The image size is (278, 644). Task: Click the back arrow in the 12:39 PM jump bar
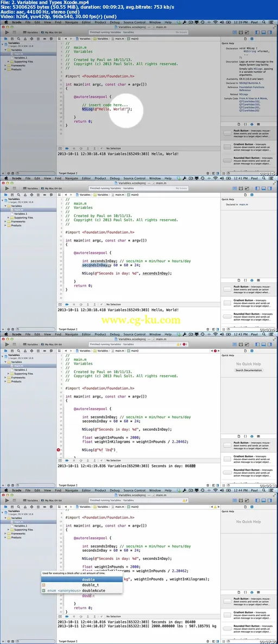(66, 39)
